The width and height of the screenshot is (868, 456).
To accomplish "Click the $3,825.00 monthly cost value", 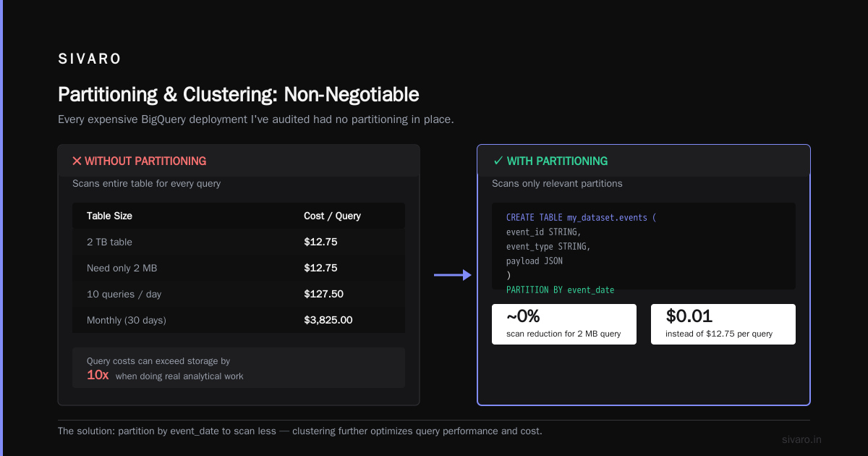I will 328,320.
